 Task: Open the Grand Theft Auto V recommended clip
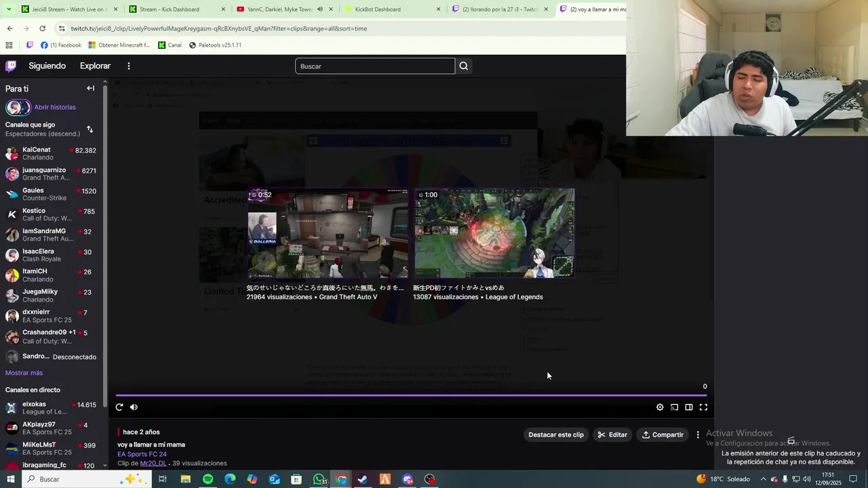pyautogui.click(x=328, y=233)
